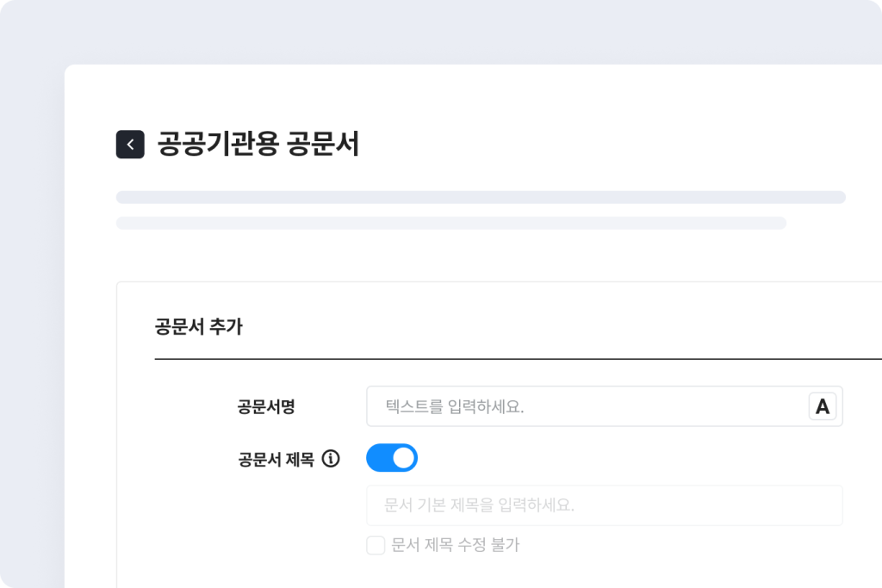This screenshot has width=882, height=588.
Task: Click the 공문서 제목 field label
Action: (276, 459)
